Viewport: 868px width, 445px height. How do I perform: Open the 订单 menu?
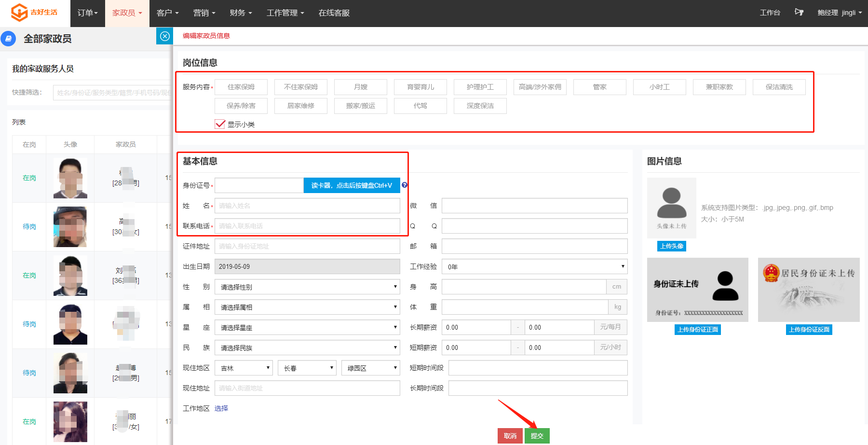pyautogui.click(x=88, y=13)
